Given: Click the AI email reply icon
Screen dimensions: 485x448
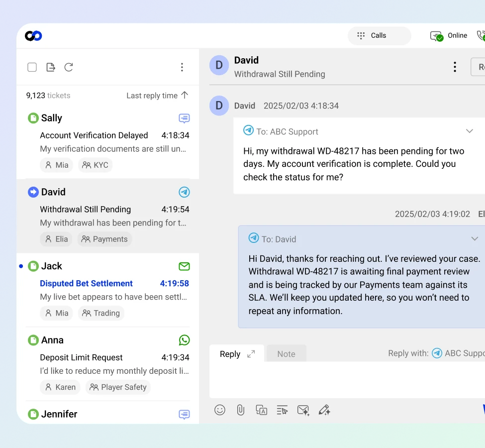Looking at the screenshot, I should coord(303,411).
